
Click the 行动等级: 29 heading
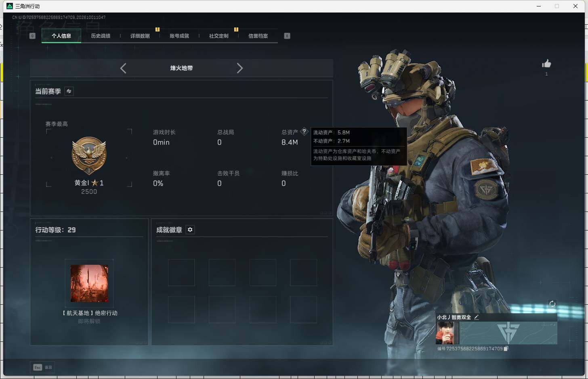(55, 230)
